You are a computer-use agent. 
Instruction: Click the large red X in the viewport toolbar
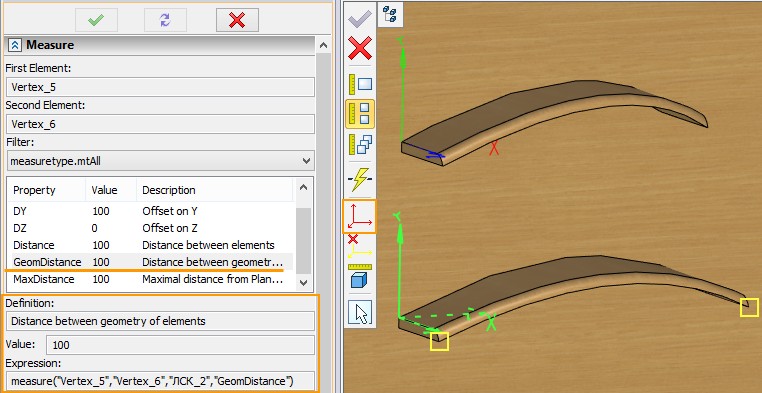(x=360, y=49)
